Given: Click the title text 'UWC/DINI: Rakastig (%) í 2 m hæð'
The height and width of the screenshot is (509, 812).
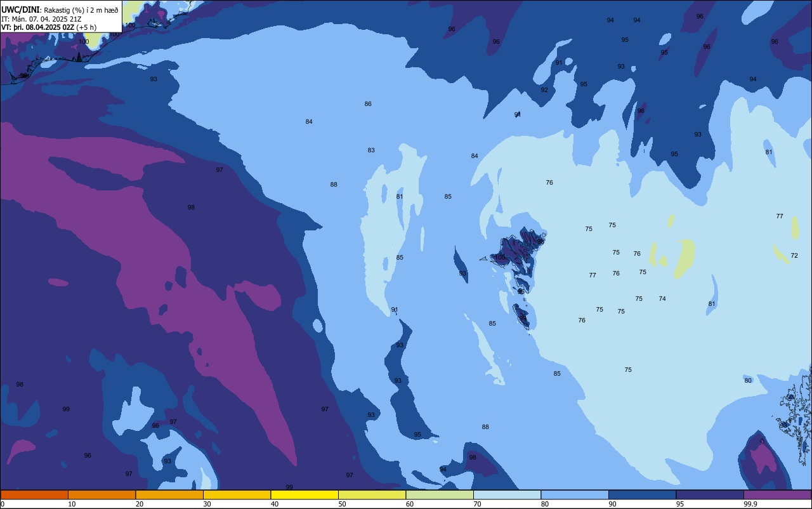Looking at the screenshot, I should (x=60, y=10).
